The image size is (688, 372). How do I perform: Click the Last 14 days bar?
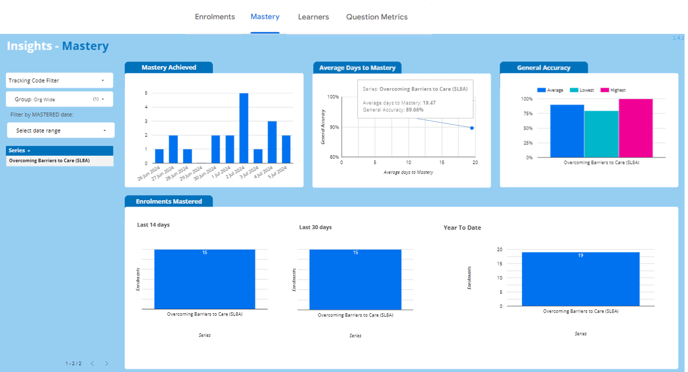tap(204, 279)
